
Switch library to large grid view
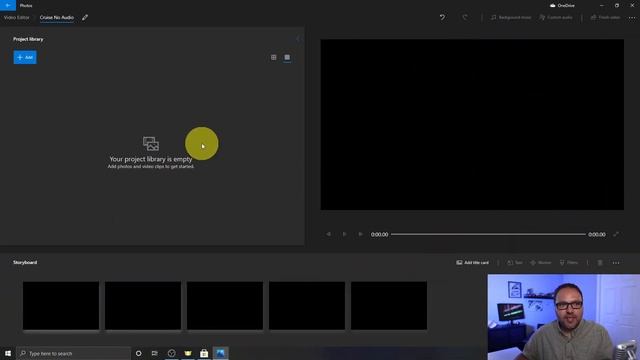pos(287,57)
